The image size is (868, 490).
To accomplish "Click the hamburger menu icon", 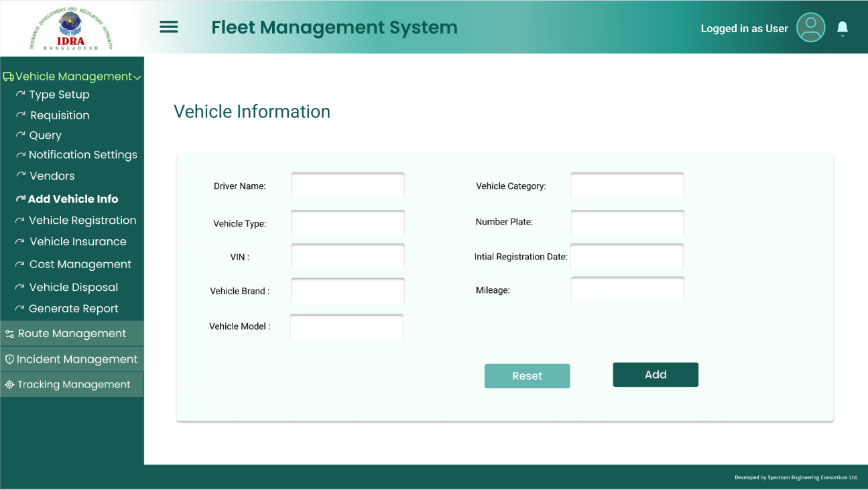I will click(x=168, y=27).
